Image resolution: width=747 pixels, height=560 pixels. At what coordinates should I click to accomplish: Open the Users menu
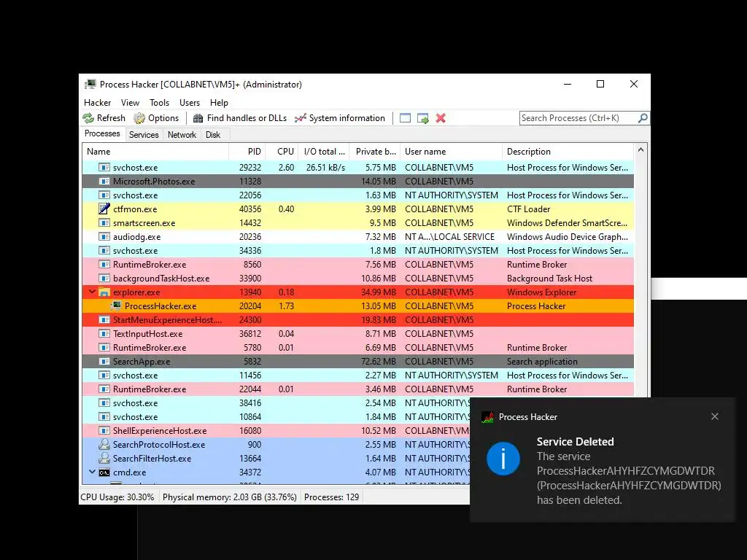[190, 102]
